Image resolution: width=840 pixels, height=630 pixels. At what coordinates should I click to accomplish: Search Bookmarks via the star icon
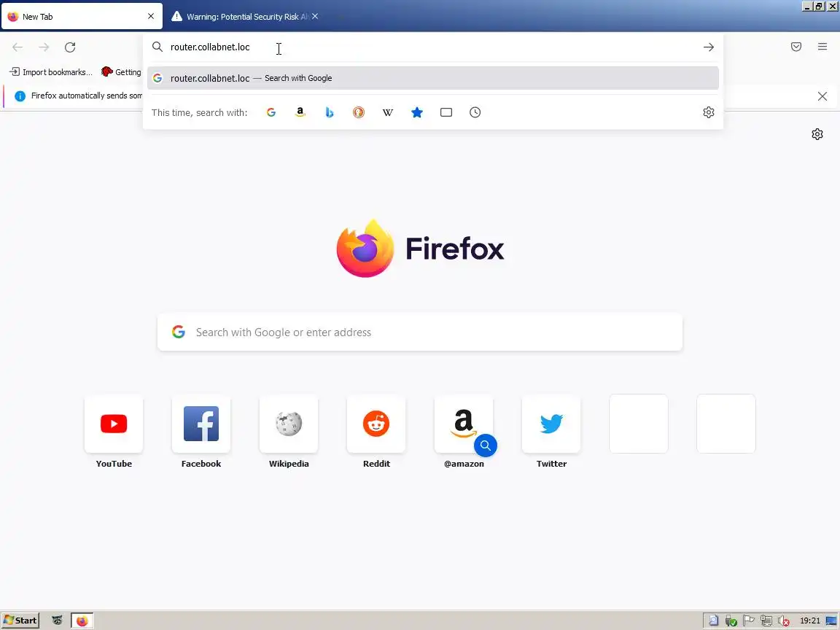coord(417,112)
